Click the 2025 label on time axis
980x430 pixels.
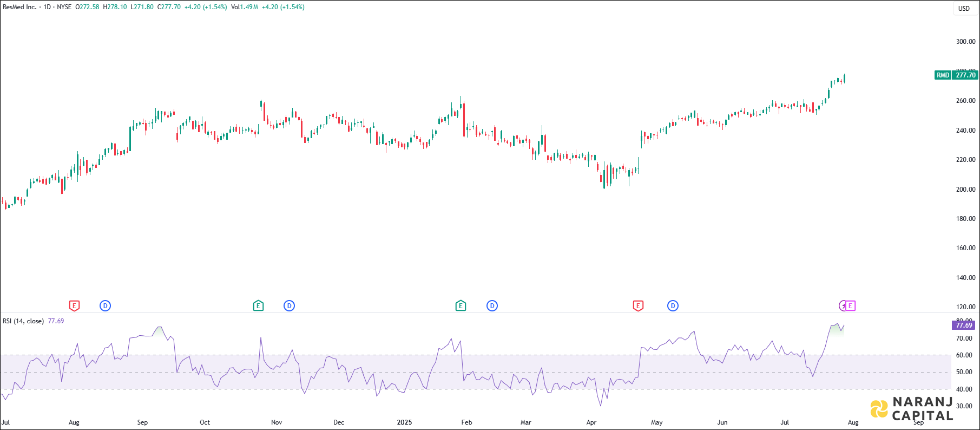tap(404, 422)
